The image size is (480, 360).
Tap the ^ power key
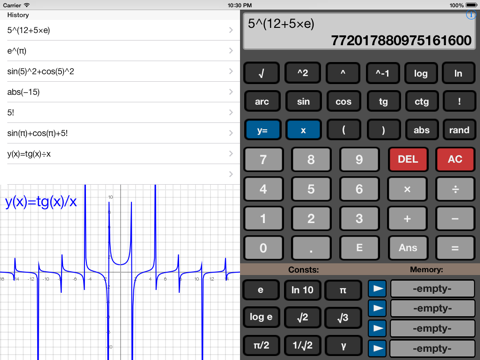pos(343,73)
